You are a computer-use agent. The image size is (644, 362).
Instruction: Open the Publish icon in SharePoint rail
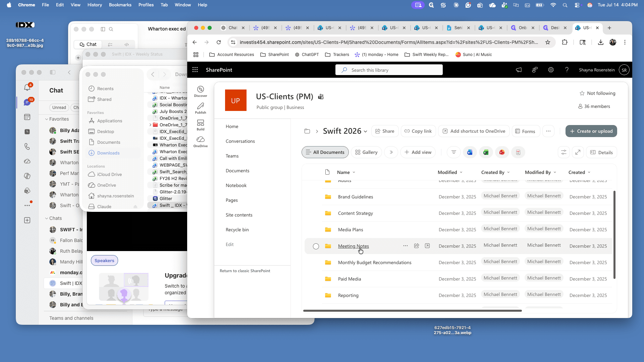click(x=201, y=108)
